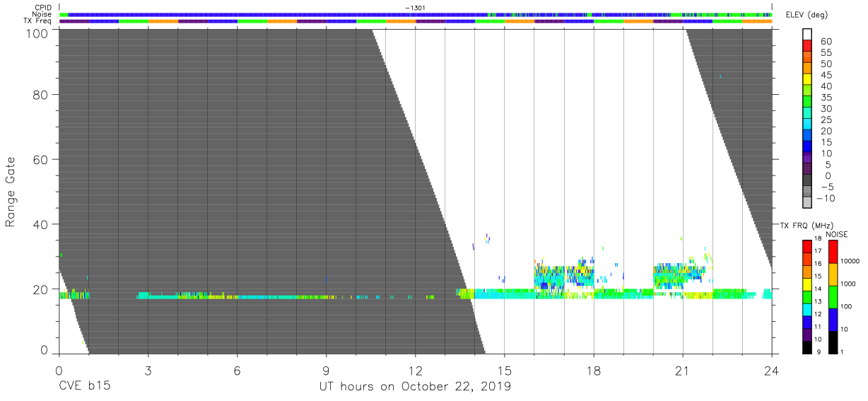Click the 60 tick on Range Gate axis
The image size is (868, 401).
[x=40, y=159]
